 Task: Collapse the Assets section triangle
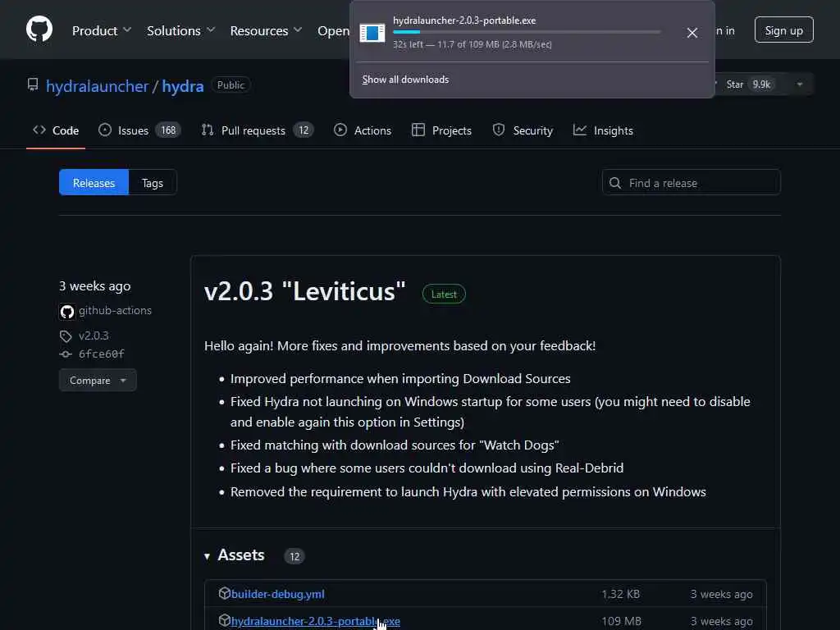[x=208, y=557]
